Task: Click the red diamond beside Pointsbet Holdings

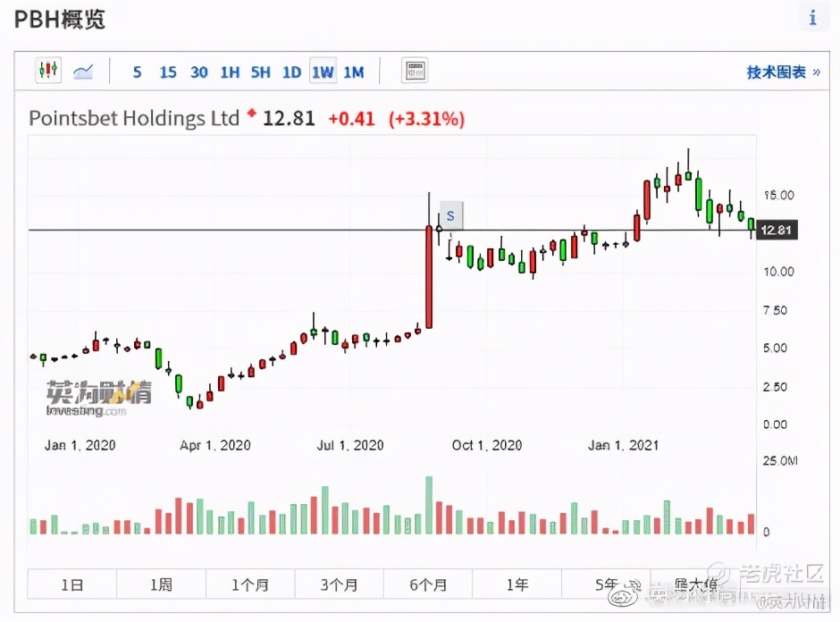Action: 251,113
